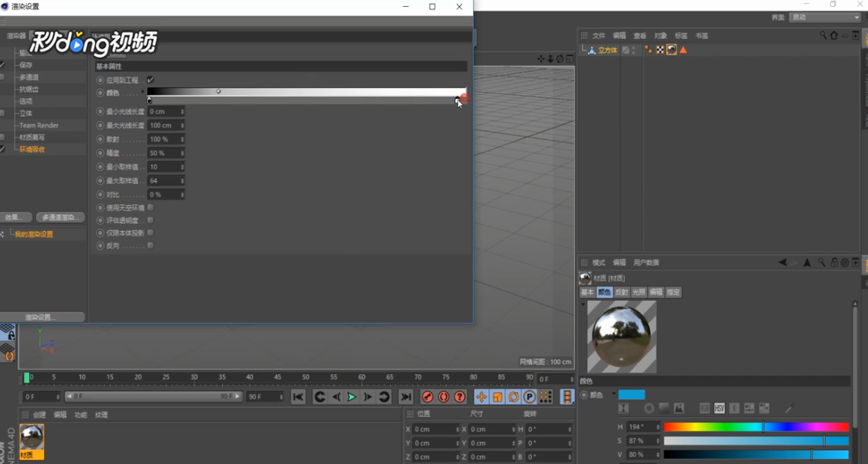Untick the 应用到工程 checkbox
Image resolution: width=868 pixels, height=464 pixels.
150,80
